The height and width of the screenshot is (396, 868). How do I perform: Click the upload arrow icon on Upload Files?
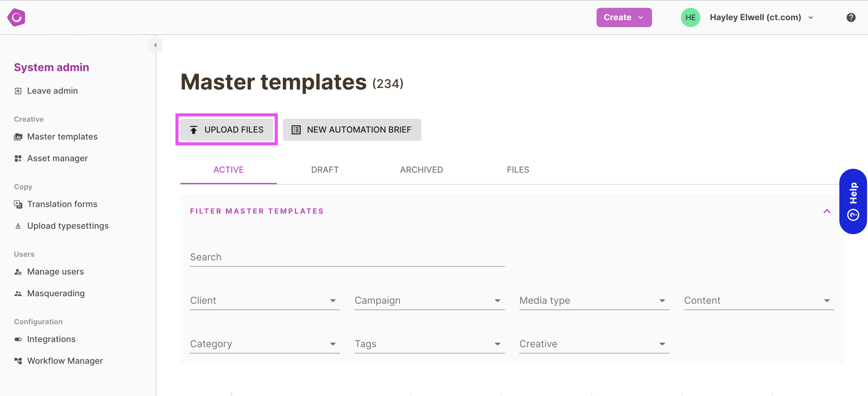coord(193,130)
